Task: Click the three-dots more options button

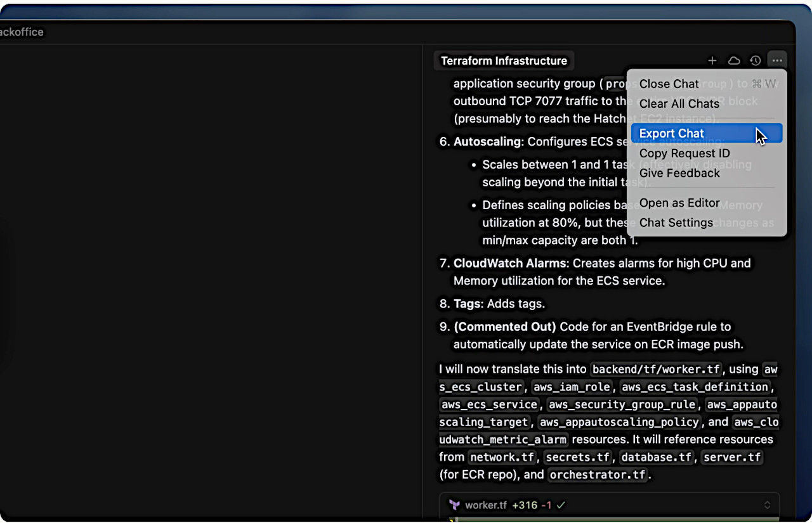Action: pyautogui.click(x=777, y=61)
